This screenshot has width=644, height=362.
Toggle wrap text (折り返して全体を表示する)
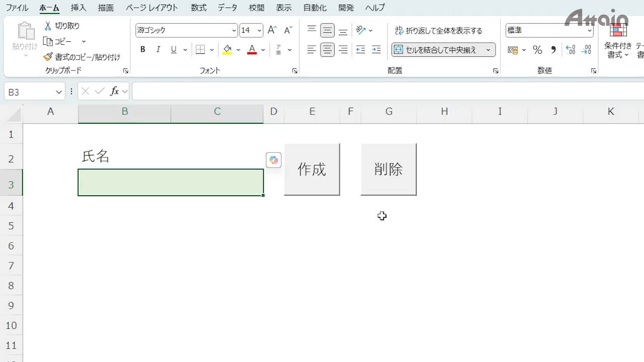[438, 31]
